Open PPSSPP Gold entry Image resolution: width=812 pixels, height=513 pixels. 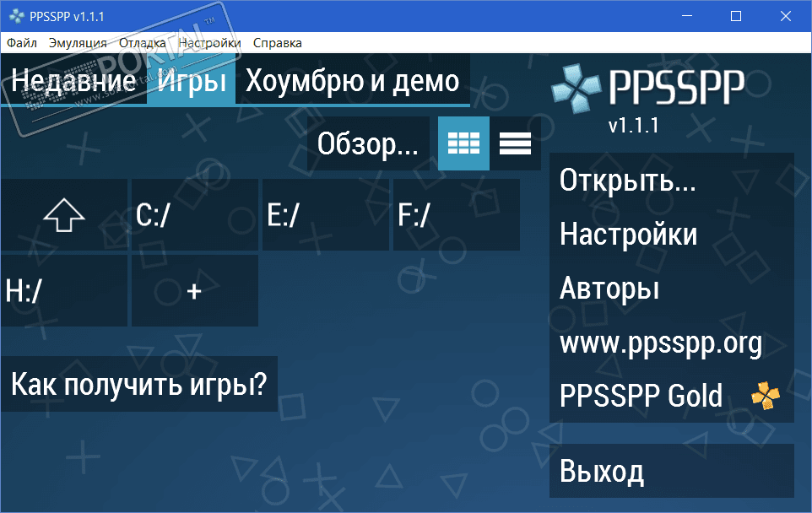click(672, 396)
